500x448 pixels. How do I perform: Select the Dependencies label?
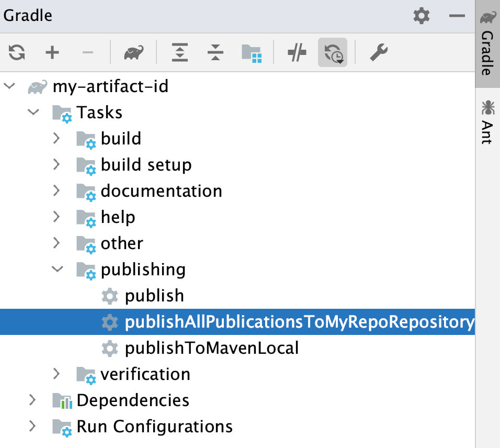(133, 400)
